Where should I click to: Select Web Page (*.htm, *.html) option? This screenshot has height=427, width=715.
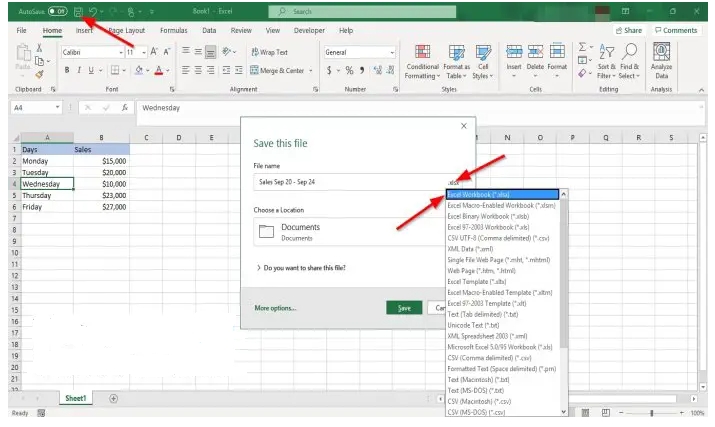(x=502, y=271)
